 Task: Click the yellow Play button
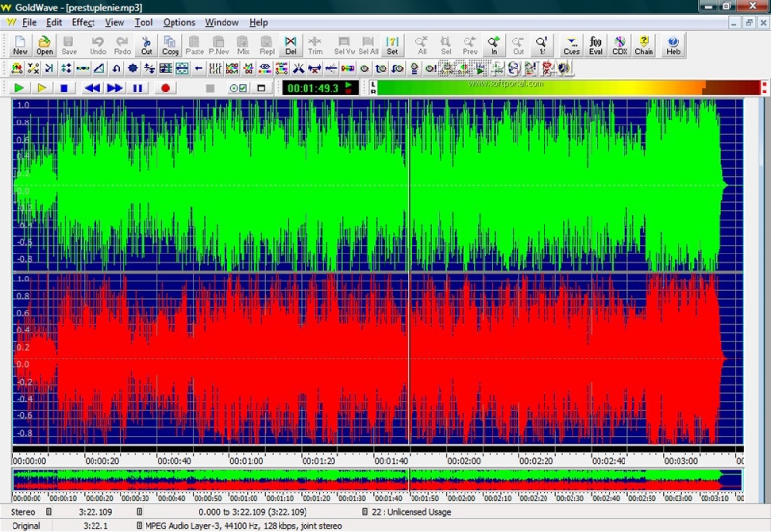click(x=41, y=88)
